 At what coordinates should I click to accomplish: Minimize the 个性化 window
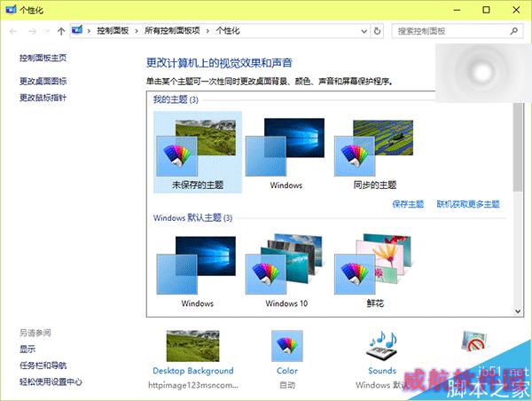[x=457, y=10]
